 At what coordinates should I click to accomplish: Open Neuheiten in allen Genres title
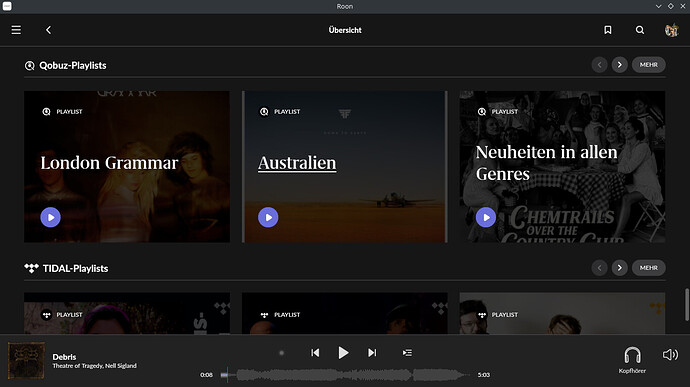pos(547,163)
